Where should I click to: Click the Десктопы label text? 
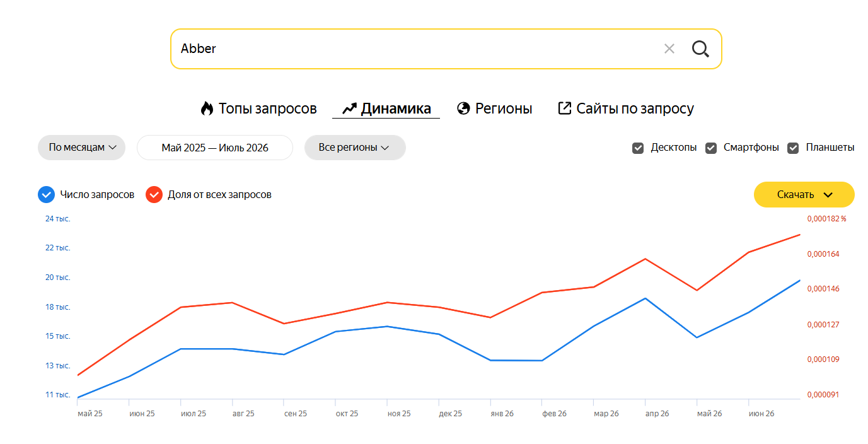[x=674, y=148]
